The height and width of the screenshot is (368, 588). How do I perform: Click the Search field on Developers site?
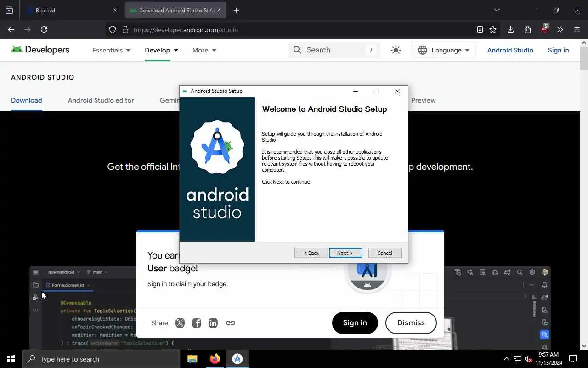point(334,50)
